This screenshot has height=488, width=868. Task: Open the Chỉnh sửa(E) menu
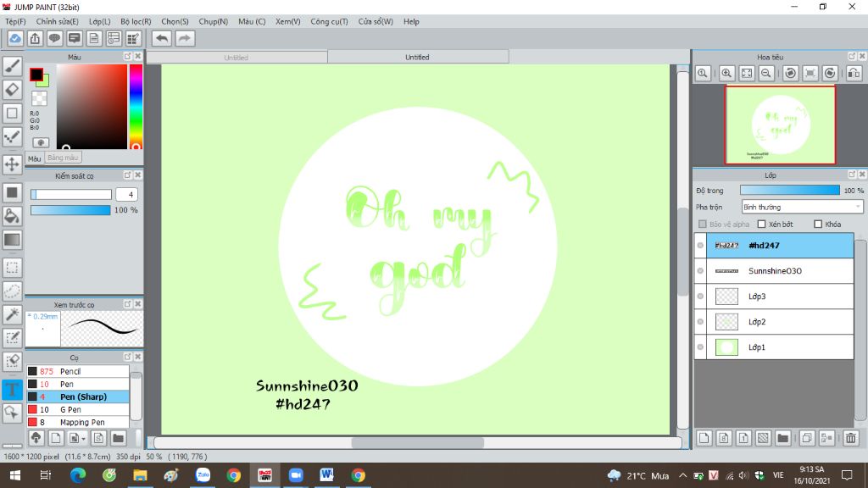57,21
